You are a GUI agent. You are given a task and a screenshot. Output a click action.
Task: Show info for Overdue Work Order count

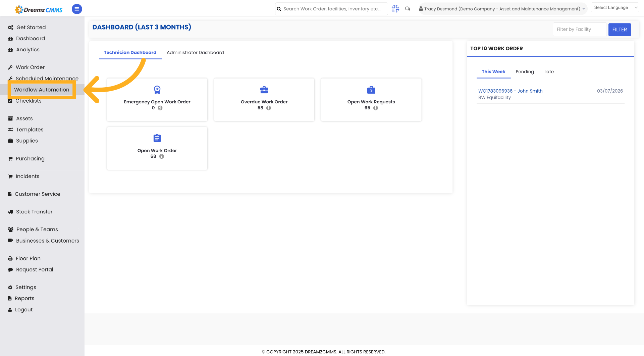(269, 108)
